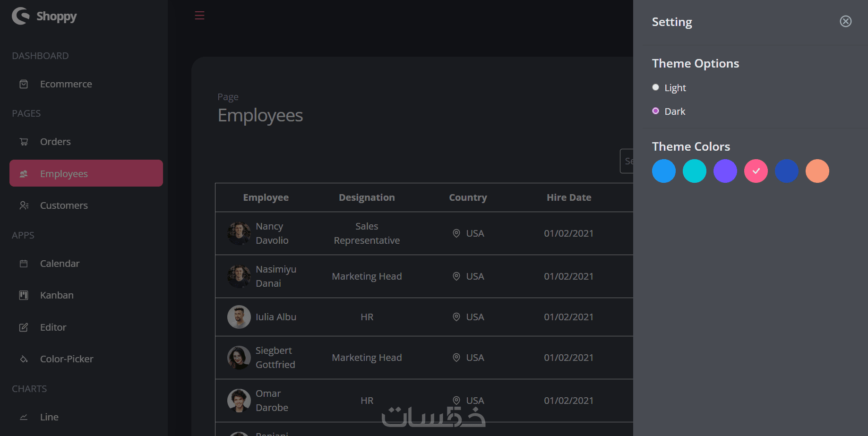This screenshot has width=868, height=436.
Task: Click the Calendar icon in sidebar
Action: 24,264
